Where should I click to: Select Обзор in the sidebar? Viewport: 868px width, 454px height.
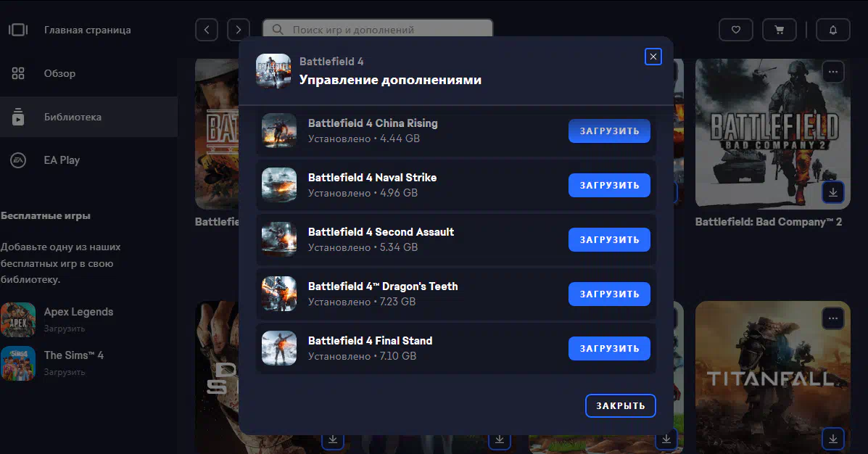click(x=59, y=73)
